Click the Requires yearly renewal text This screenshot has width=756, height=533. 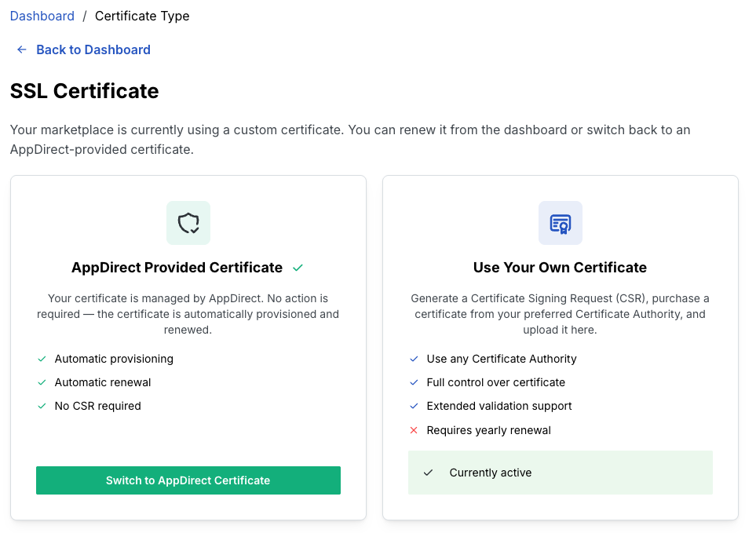tap(488, 430)
